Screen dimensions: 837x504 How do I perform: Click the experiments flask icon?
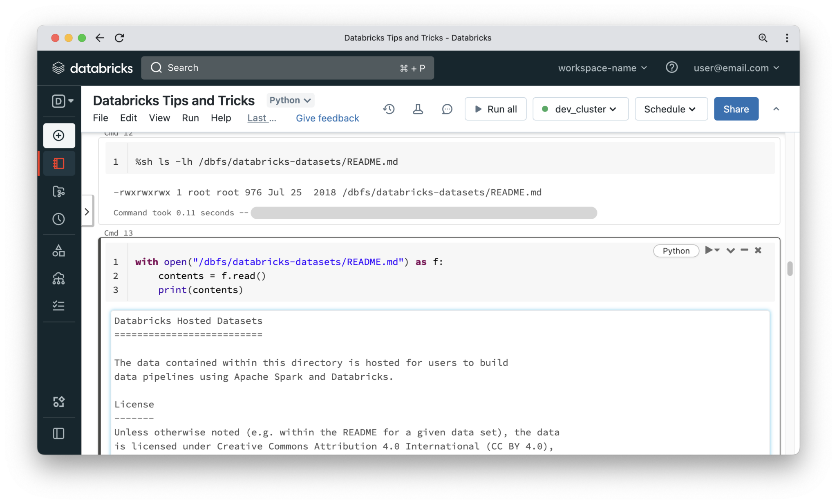(418, 109)
